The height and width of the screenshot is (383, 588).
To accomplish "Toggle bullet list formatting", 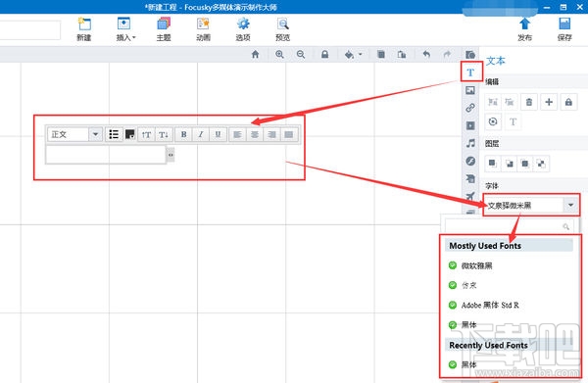I will (114, 134).
